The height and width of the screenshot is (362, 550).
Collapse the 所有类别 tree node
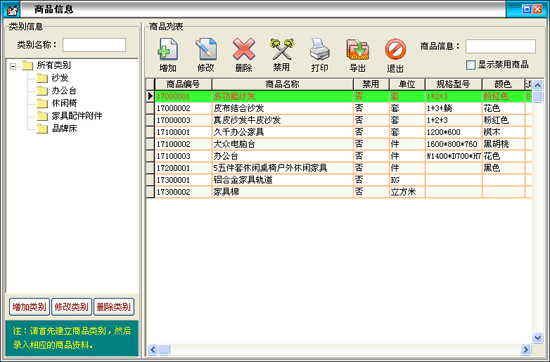(x=13, y=66)
